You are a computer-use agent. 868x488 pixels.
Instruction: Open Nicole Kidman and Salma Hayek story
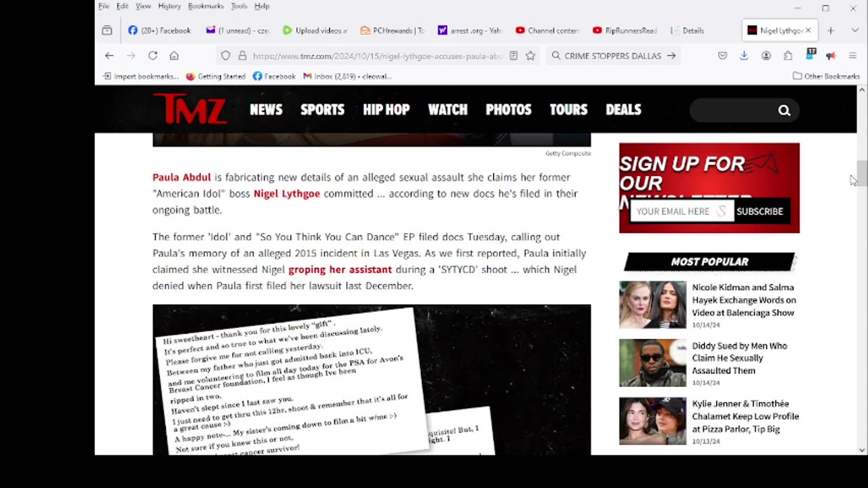[x=744, y=300]
